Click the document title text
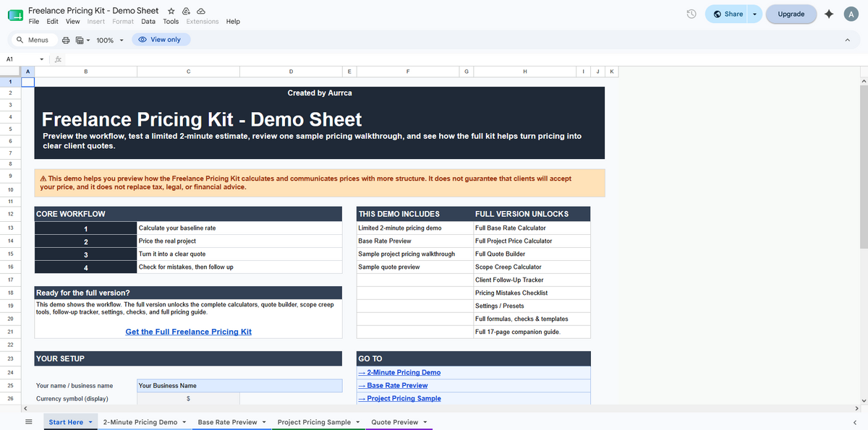Screen dimensions: 868x430 95,11
